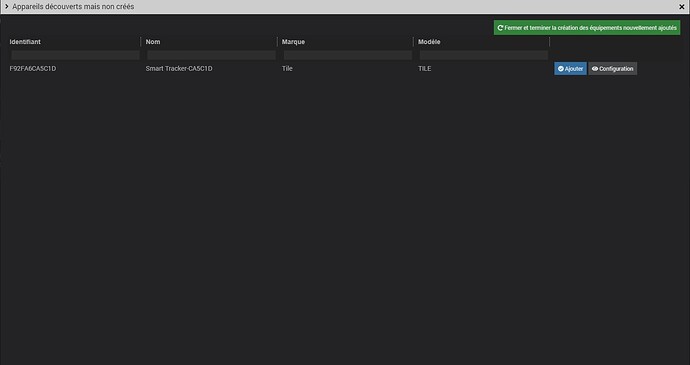Focus the Nom filter field
690x365 pixels.
click(x=211, y=55)
